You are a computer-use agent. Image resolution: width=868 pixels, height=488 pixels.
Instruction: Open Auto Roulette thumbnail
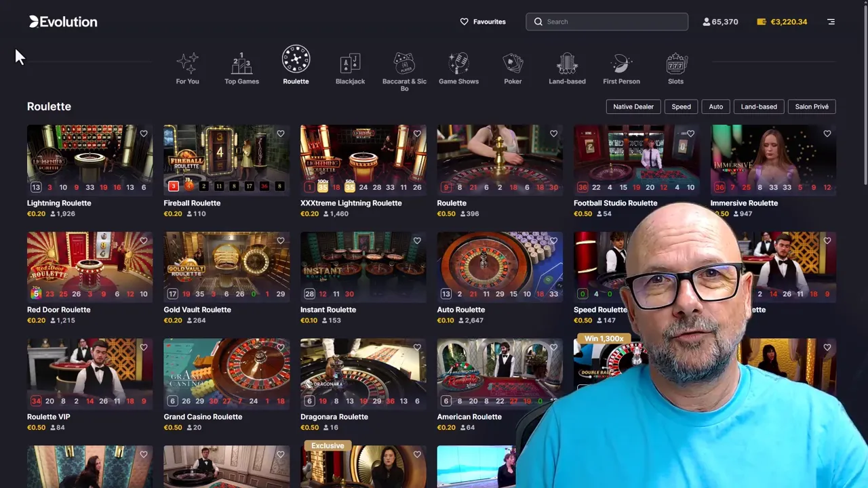500,267
